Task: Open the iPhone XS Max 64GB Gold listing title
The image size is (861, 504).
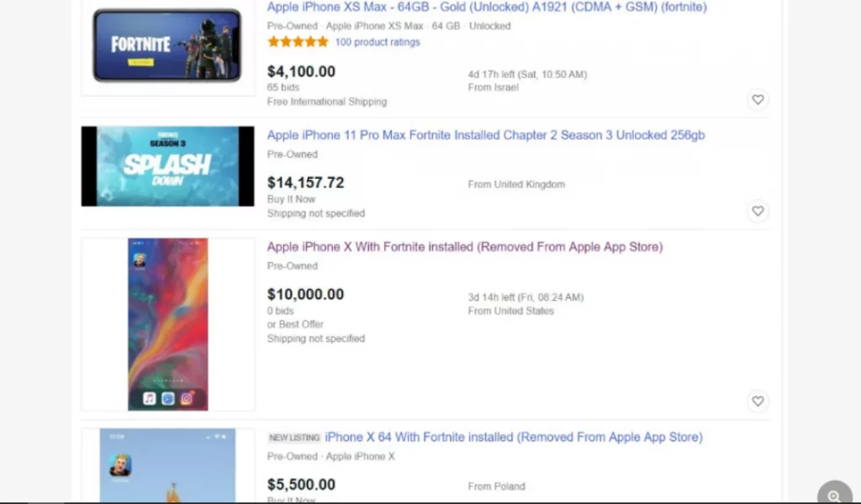Action: click(x=487, y=8)
